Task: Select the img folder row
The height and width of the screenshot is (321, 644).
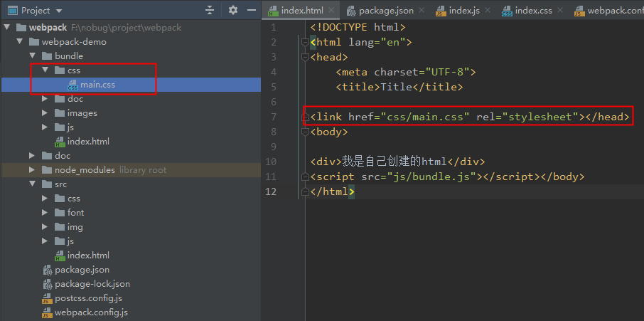Action: (x=131, y=227)
